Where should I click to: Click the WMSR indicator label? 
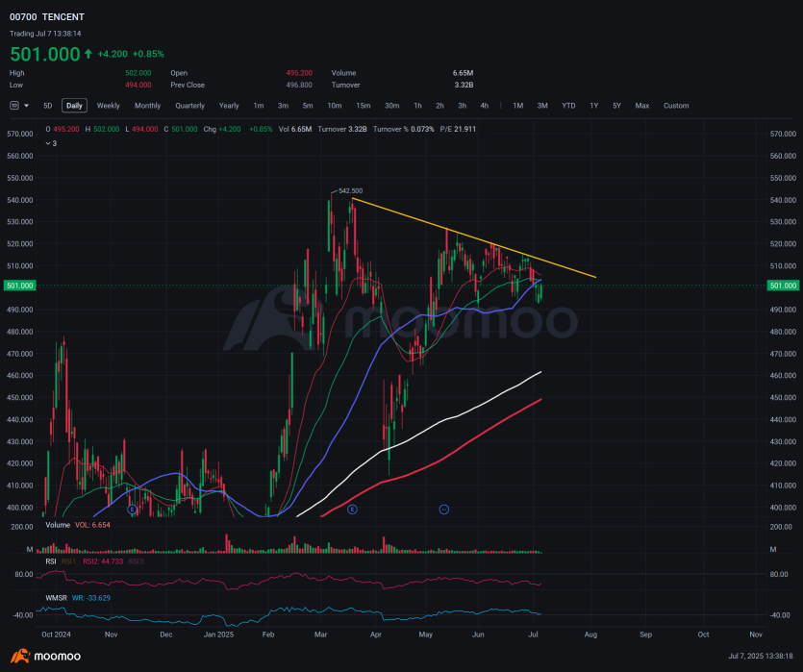click(x=57, y=598)
